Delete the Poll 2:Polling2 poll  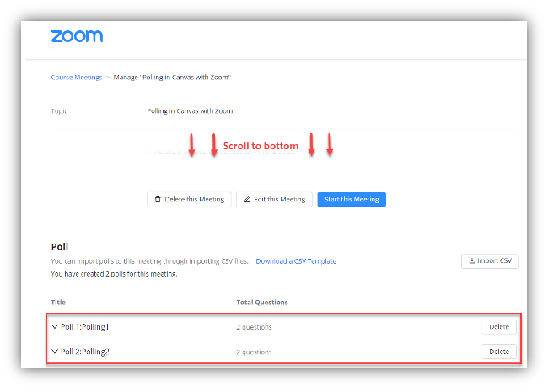pyautogui.click(x=499, y=352)
